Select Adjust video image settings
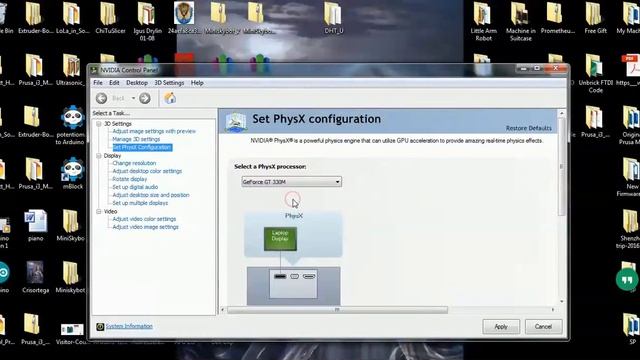Screen dimensions: 640x360 [x=145, y=227]
